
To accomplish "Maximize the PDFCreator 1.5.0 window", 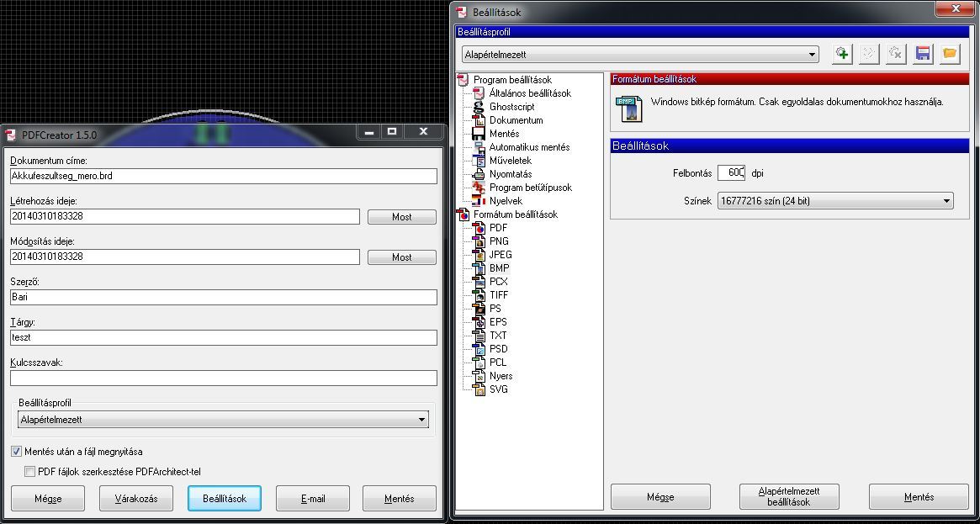I will 392,131.
